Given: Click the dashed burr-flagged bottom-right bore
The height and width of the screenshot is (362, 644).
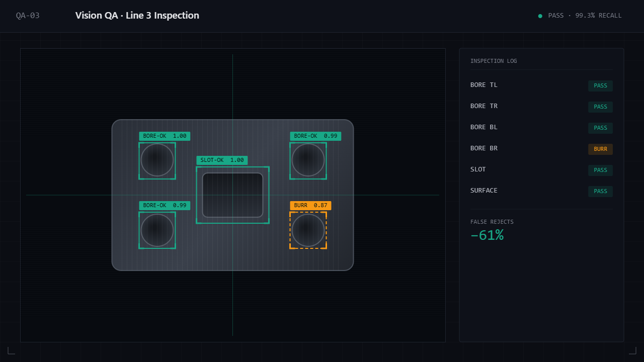Looking at the screenshot, I should coord(308,230).
